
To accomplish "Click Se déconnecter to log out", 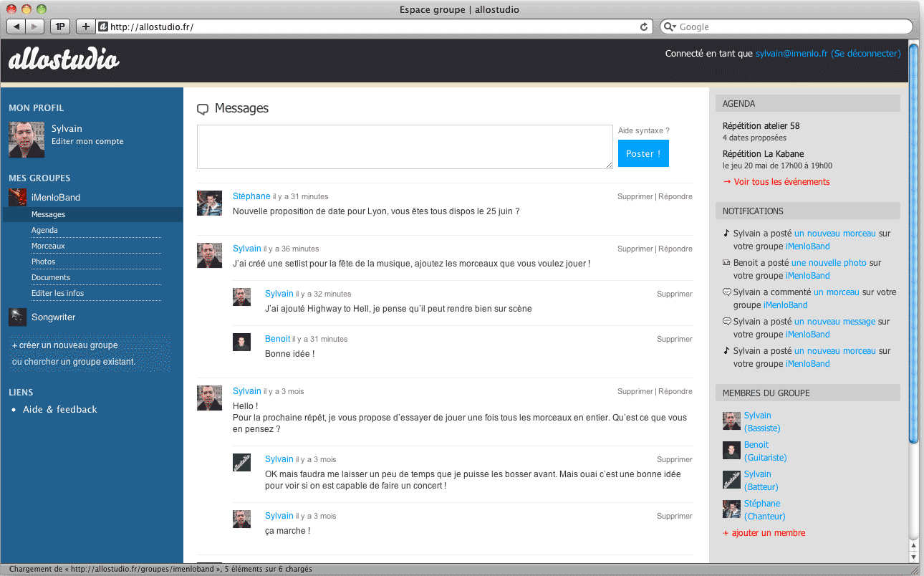I will pyautogui.click(x=866, y=54).
